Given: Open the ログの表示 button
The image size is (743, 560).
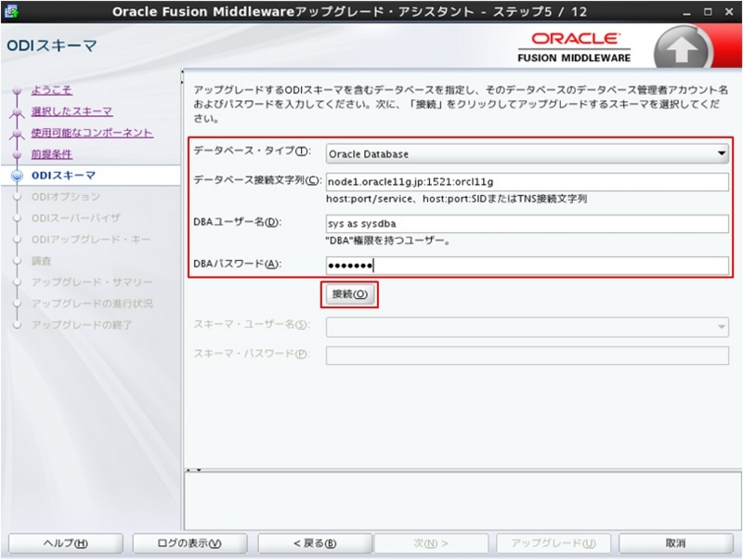Looking at the screenshot, I should pyautogui.click(x=189, y=543).
